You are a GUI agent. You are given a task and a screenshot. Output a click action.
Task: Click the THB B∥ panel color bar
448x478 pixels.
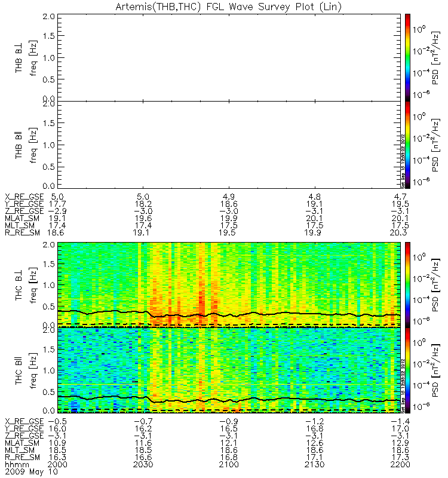[x=407, y=145]
